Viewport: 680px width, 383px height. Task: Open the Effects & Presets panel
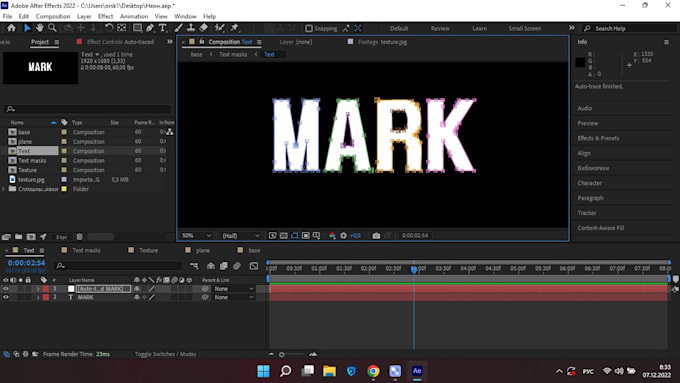[x=598, y=138]
